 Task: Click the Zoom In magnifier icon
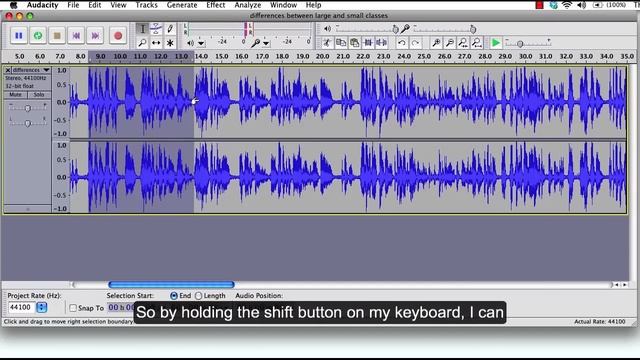pyautogui.click(x=436, y=42)
